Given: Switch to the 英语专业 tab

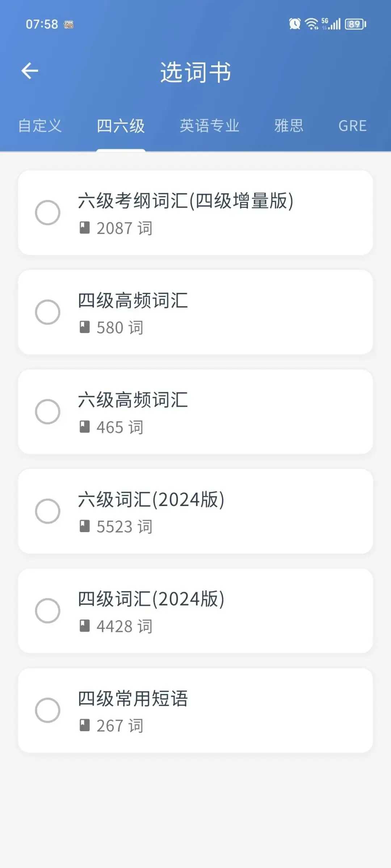Looking at the screenshot, I should pos(210,126).
